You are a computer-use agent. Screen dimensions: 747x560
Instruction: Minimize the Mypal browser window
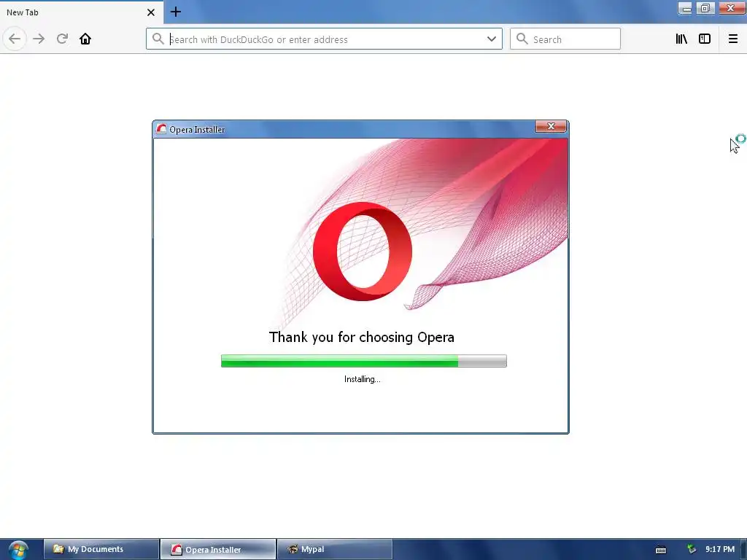686,8
